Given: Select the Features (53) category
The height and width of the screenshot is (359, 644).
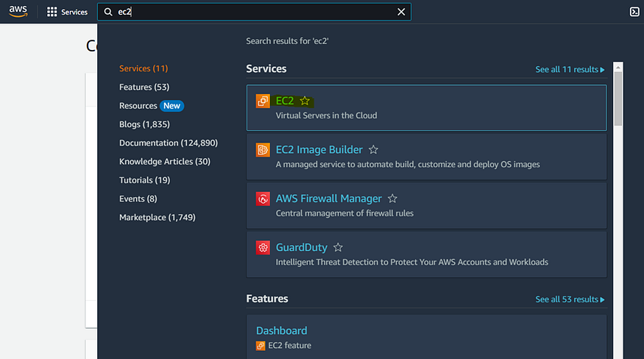Looking at the screenshot, I should point(144,87).
